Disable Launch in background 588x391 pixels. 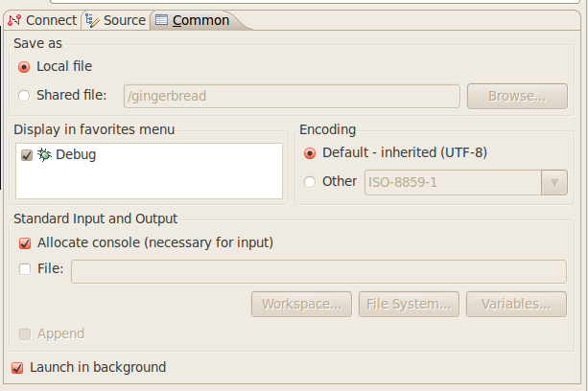(17, 367)
